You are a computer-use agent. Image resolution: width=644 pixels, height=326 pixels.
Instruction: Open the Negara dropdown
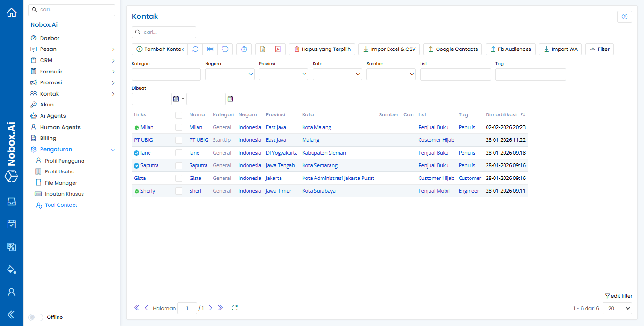pos(230,74)
